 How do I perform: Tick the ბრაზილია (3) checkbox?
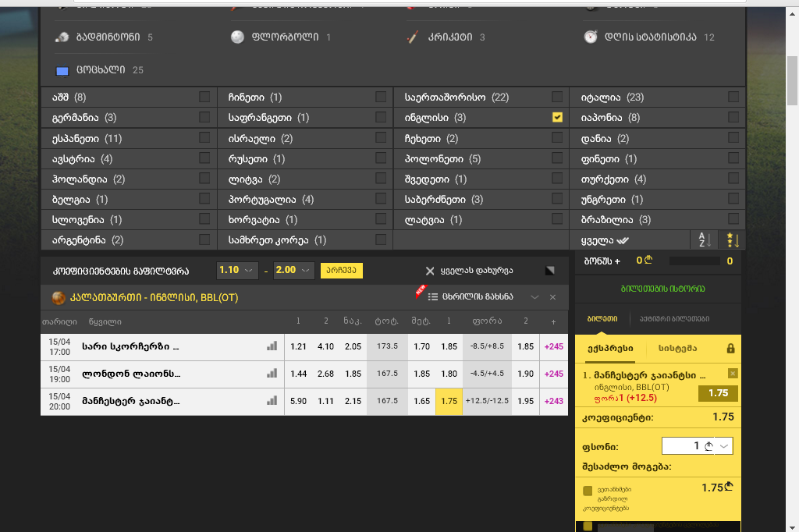(x=733, y=219)
